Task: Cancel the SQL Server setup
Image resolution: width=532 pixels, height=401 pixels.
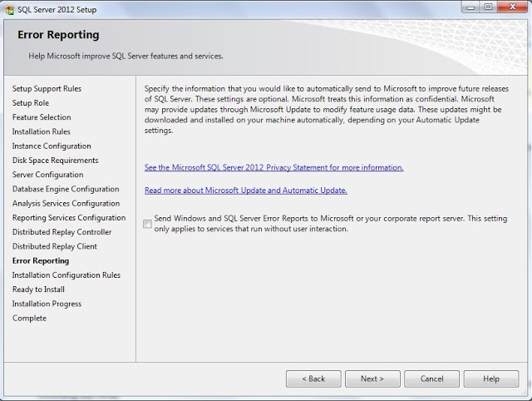Action: pyautogui.click(x=431, y=379)
